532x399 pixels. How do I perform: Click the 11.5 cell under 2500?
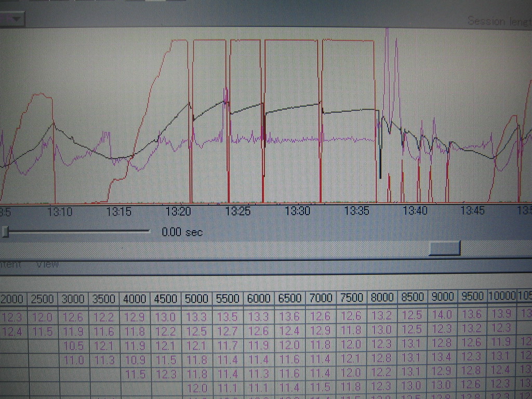43,332
